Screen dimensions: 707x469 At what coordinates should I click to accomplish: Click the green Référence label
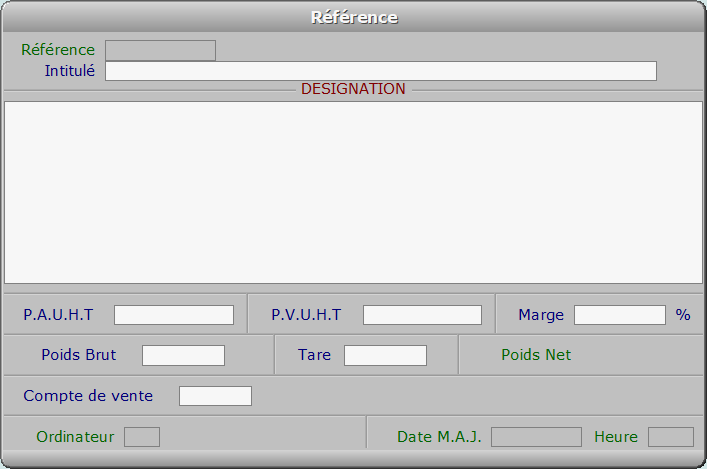58,50
